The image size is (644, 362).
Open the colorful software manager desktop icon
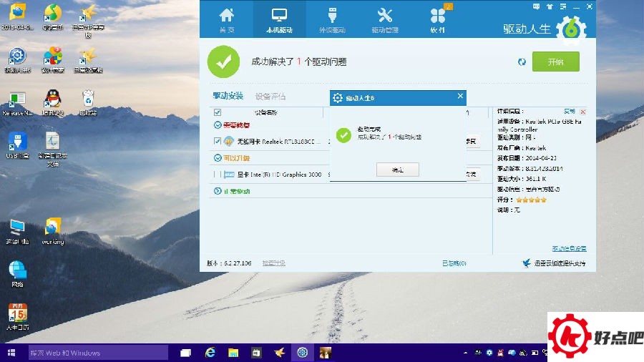click(x=52, y=55)
